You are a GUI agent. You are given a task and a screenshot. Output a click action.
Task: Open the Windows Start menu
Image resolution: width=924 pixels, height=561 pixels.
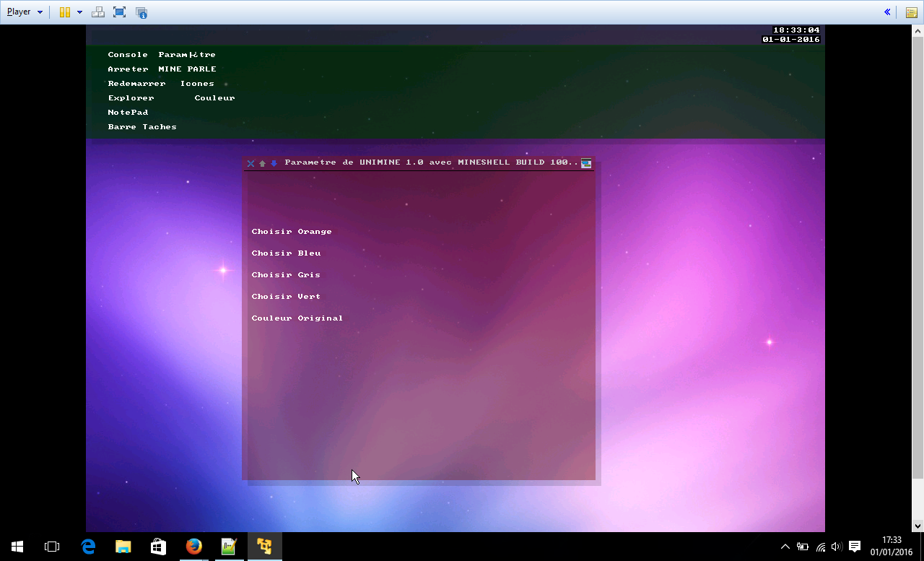(x=17, y=547)
